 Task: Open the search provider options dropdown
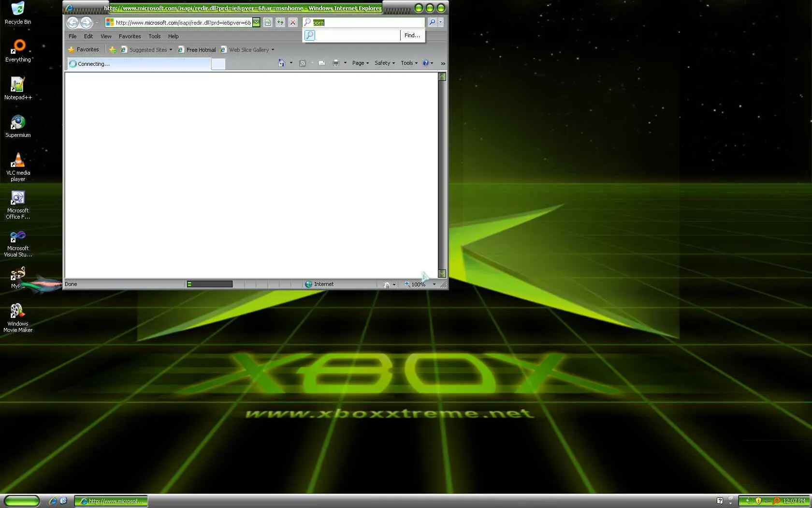click(x=440, y=22)
